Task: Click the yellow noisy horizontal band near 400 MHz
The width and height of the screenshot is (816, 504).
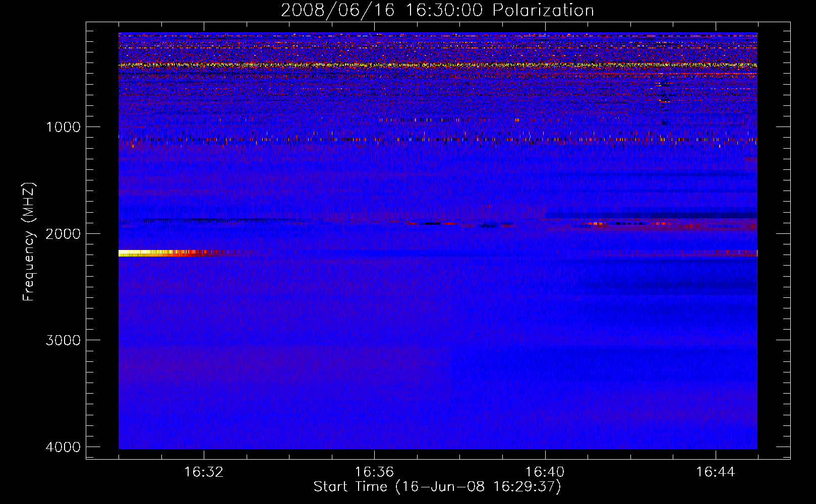Action: click(x=438, y=65)
